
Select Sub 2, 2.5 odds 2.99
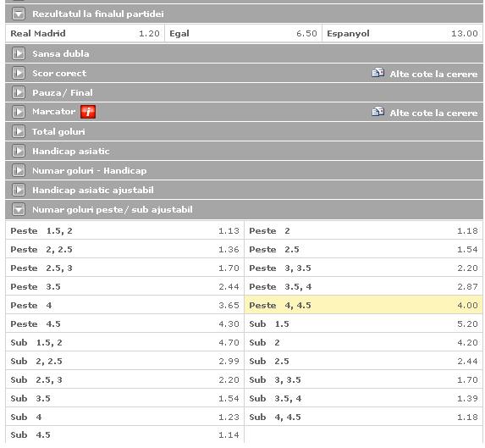(125, 361)
